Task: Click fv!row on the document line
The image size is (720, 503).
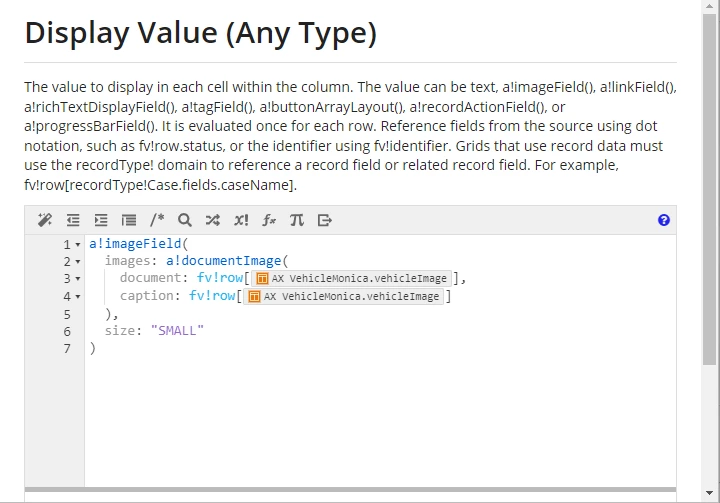Action: click(219, 278)
